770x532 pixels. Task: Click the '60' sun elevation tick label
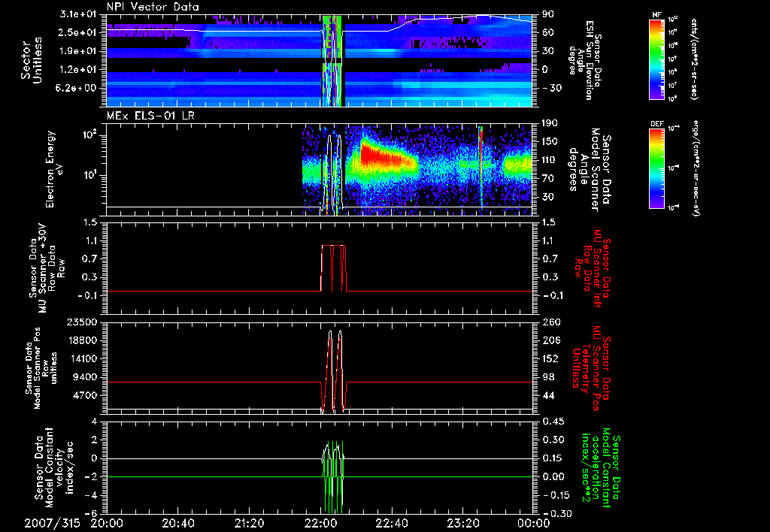[x=547, y=32]
